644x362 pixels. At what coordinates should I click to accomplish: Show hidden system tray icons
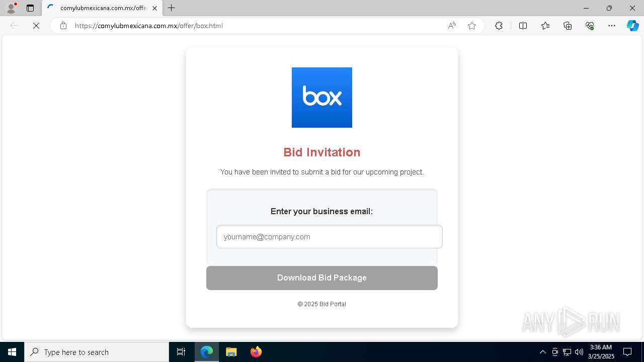[542, 352]
